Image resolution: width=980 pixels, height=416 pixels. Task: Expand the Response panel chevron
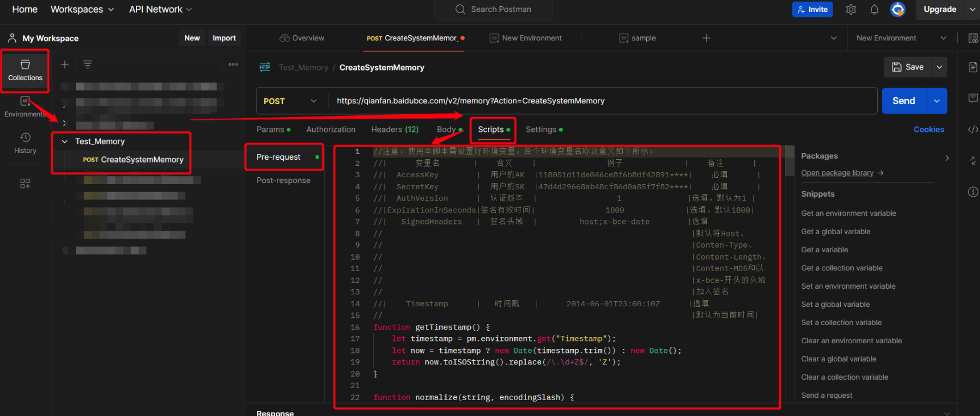click(x=947, y=413)
